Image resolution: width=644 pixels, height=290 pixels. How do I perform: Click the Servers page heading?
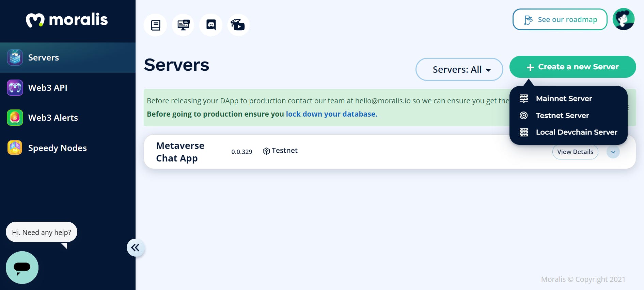coord(176,65)
